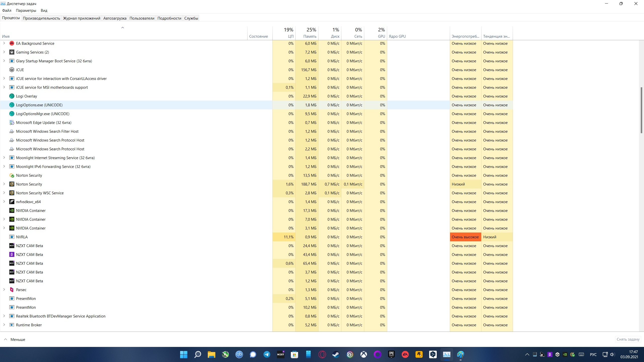Image resolution: width=644 pixels, height=362 pixels.
Task: Switch to the Пользователи tab
Action: 142,18
